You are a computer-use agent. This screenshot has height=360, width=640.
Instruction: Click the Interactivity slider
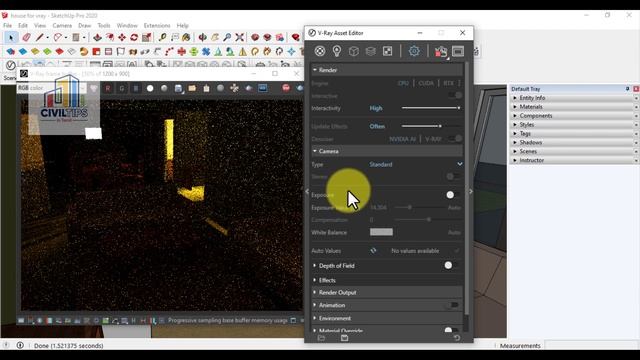tap(431, 108)
